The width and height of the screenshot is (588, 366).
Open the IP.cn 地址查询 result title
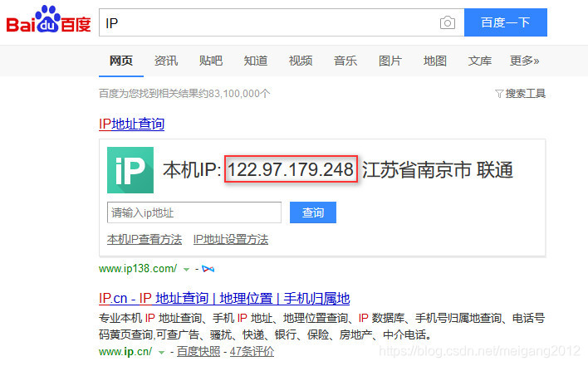click(224, 299)
